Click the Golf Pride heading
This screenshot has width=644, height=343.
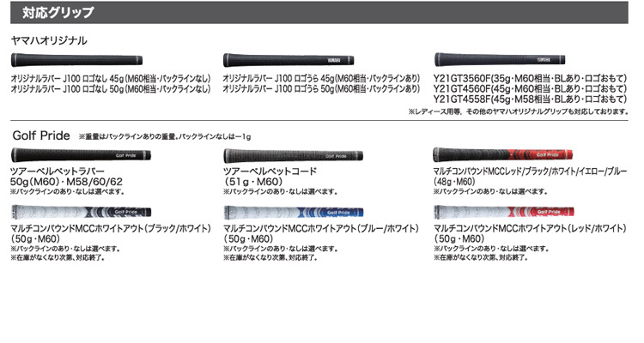(41, 135)
